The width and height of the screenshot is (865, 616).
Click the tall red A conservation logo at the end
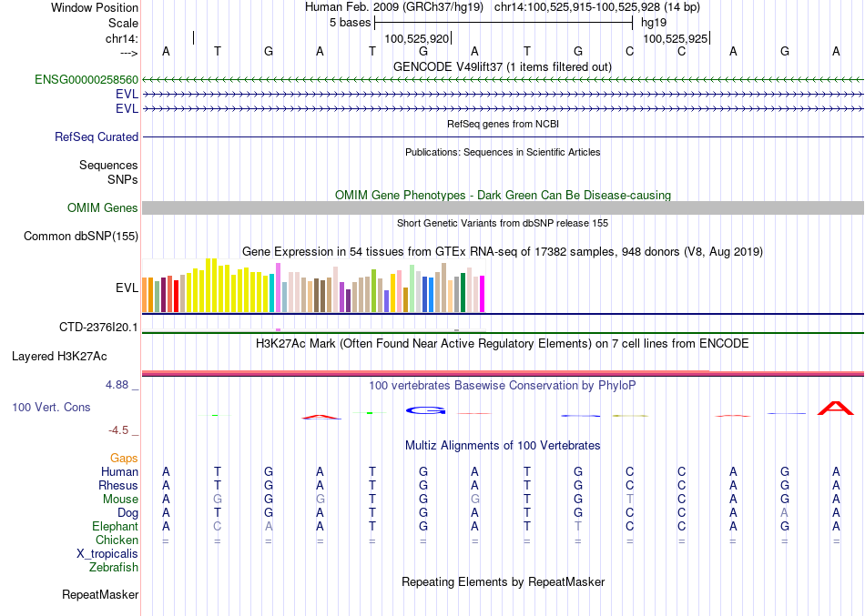point(835,409)
